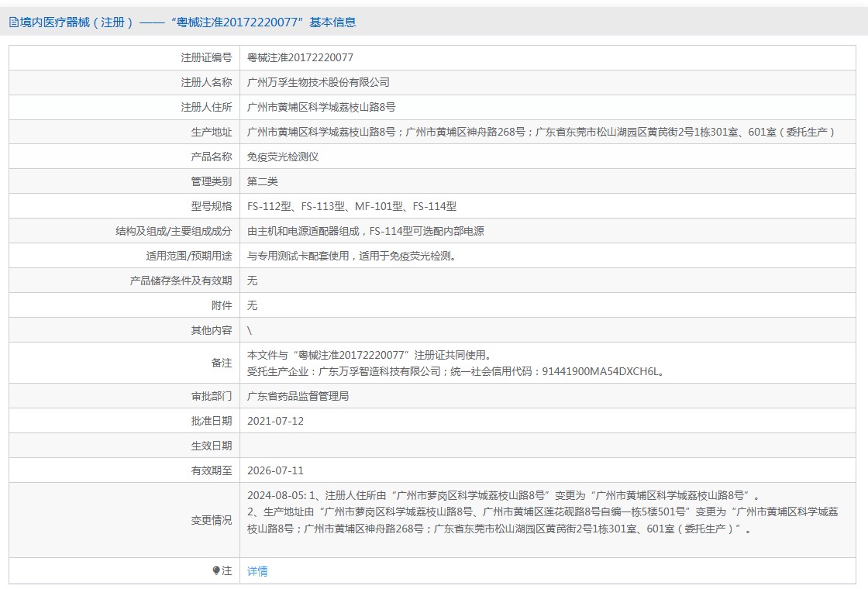
Task: Click the registrant name 广州万孚生物技术股份有限公司
Action: pyautogui.click(x=318, y=82)
